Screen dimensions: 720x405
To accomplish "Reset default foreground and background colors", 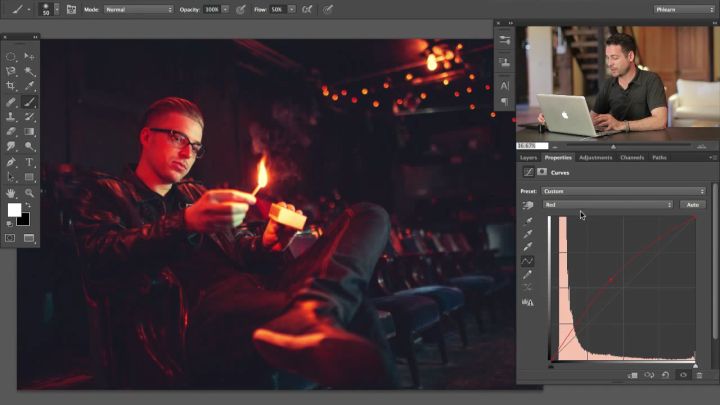I will [x=9, y=224].
